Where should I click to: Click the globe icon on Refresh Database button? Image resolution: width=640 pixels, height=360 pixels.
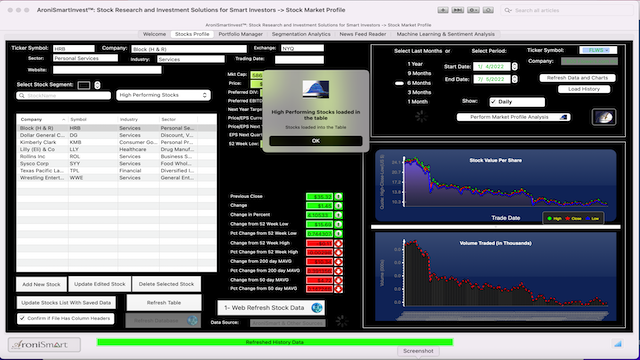point(192,320)
